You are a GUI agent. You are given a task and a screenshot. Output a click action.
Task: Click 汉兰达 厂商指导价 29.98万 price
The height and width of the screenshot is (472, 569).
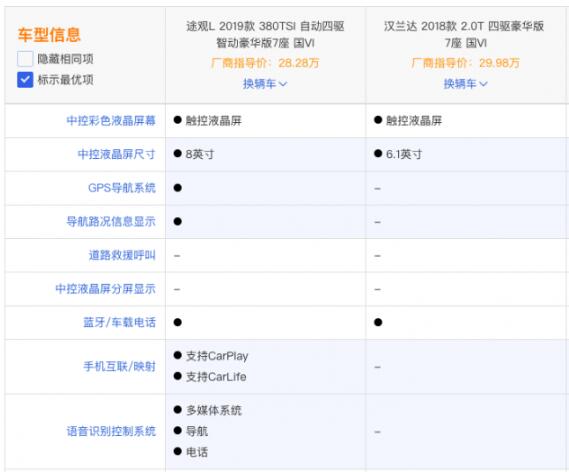pos(466,63)
